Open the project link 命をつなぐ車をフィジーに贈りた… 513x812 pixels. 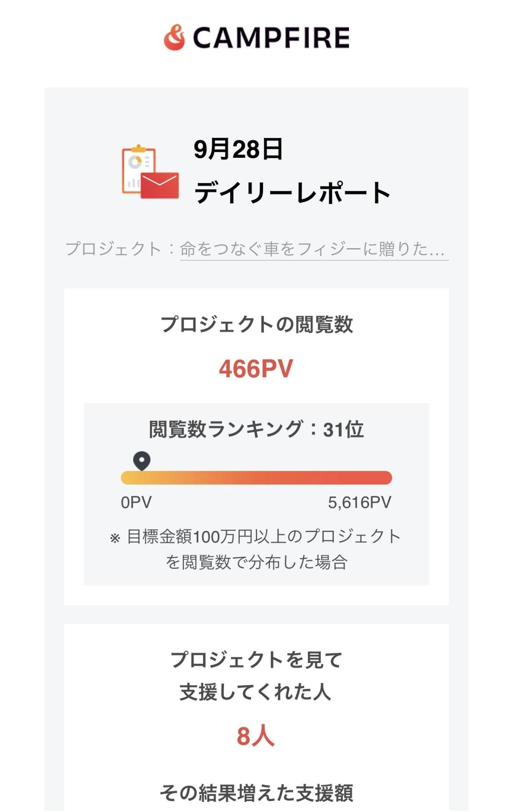[x=313, y=249]
